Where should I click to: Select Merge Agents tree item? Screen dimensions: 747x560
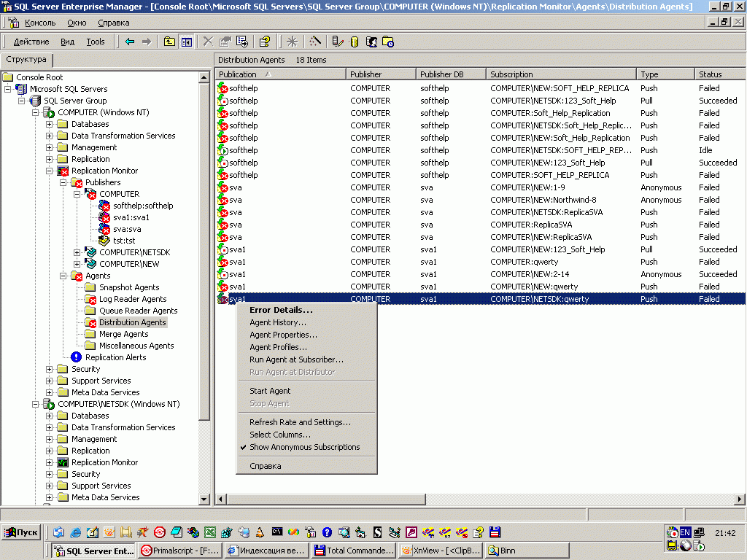click(x=124, y=334)
